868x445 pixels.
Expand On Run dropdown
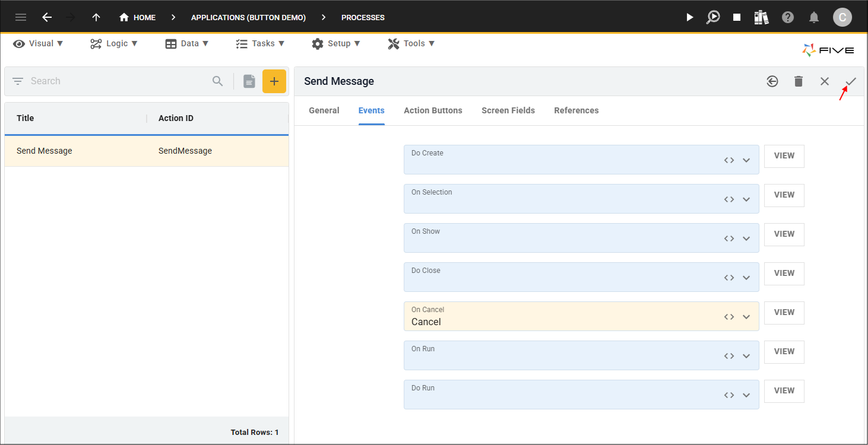click(746, 356)
